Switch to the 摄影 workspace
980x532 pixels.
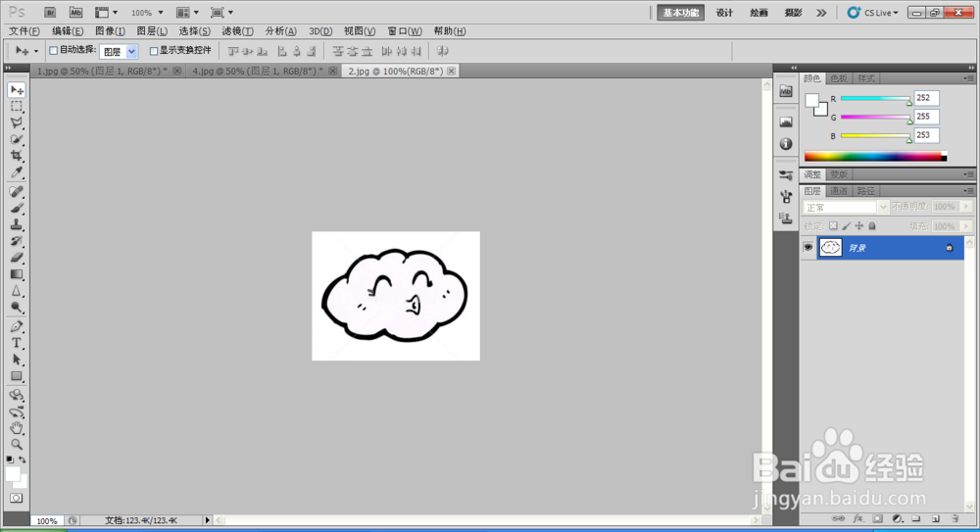pyautogui.click(x=793, y=13)
